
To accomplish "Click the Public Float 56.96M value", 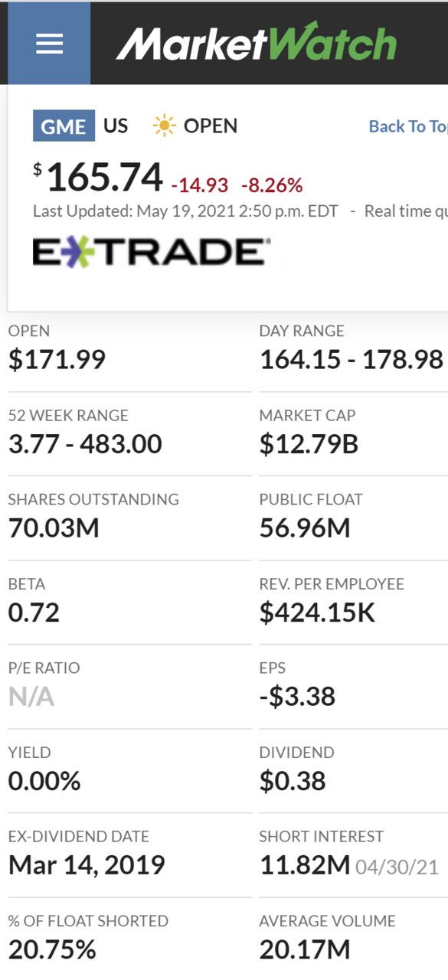I will [x=305, y=528].
